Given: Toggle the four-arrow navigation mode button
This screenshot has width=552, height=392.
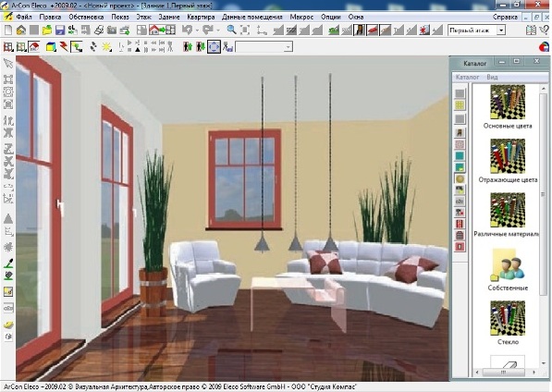Looking at the screenshot, I should (x=214, y=47).
